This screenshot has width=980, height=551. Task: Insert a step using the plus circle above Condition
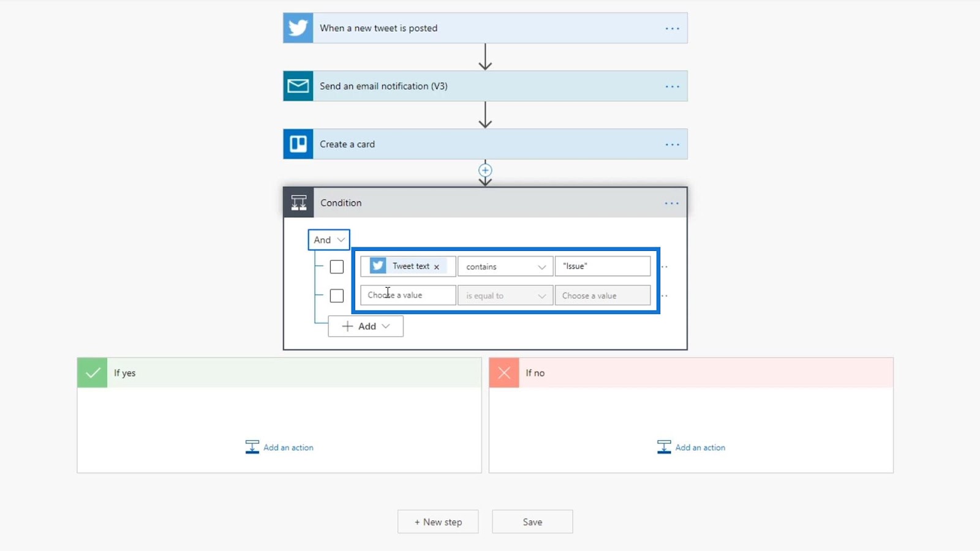tap(485, 170)
